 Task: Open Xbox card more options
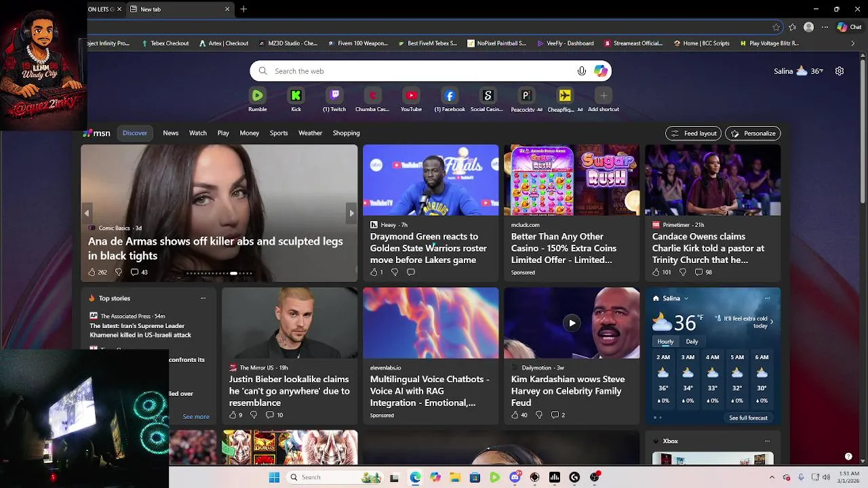point(767,441)
